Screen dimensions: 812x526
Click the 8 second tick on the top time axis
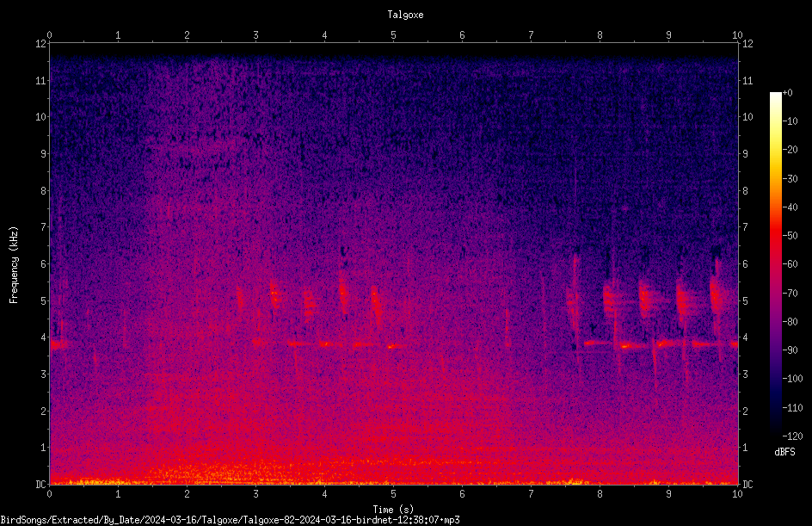point(600,35)
